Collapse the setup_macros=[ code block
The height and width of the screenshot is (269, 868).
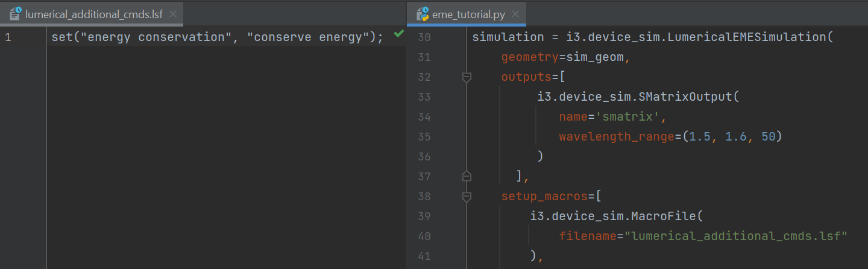(x=466, y=197)
